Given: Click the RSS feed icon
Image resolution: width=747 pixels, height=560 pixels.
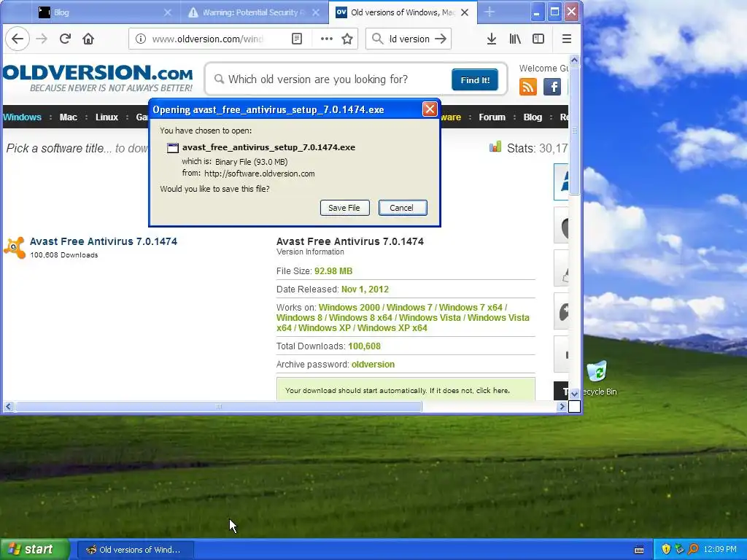Looking at the screenshot, I should (528, 87).
